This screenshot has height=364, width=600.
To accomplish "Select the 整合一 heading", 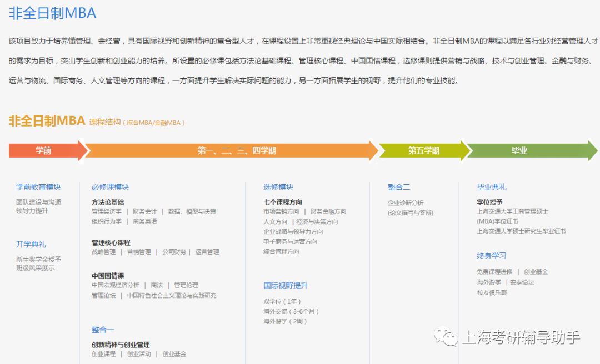I will click(102, 328).
